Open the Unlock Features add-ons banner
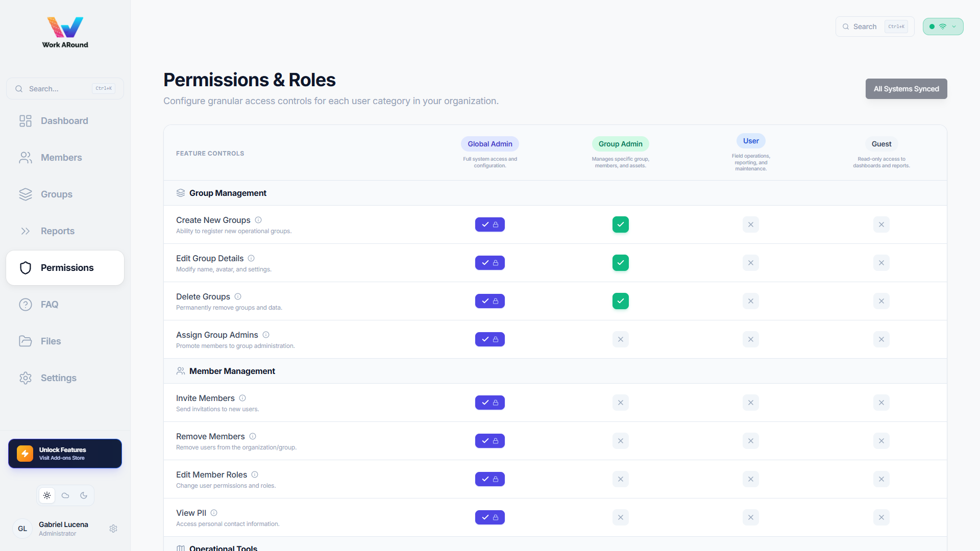 point(65,454)
